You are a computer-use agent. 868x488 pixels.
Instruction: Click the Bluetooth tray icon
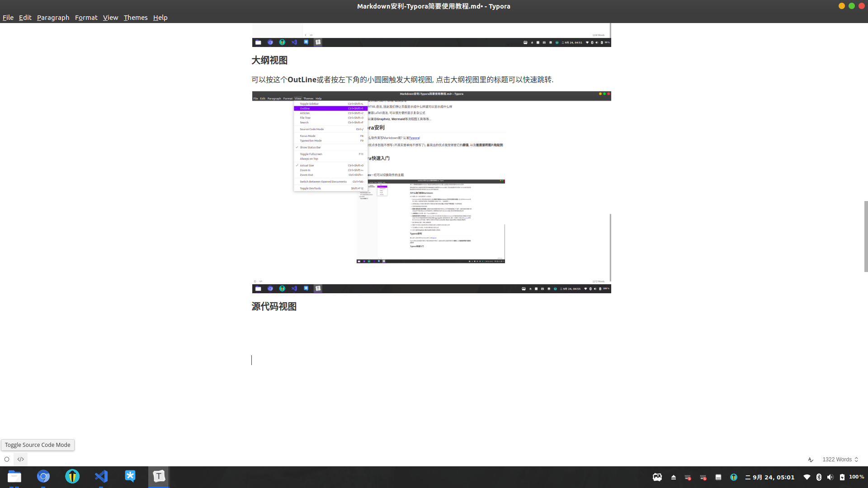click(819, 477)
